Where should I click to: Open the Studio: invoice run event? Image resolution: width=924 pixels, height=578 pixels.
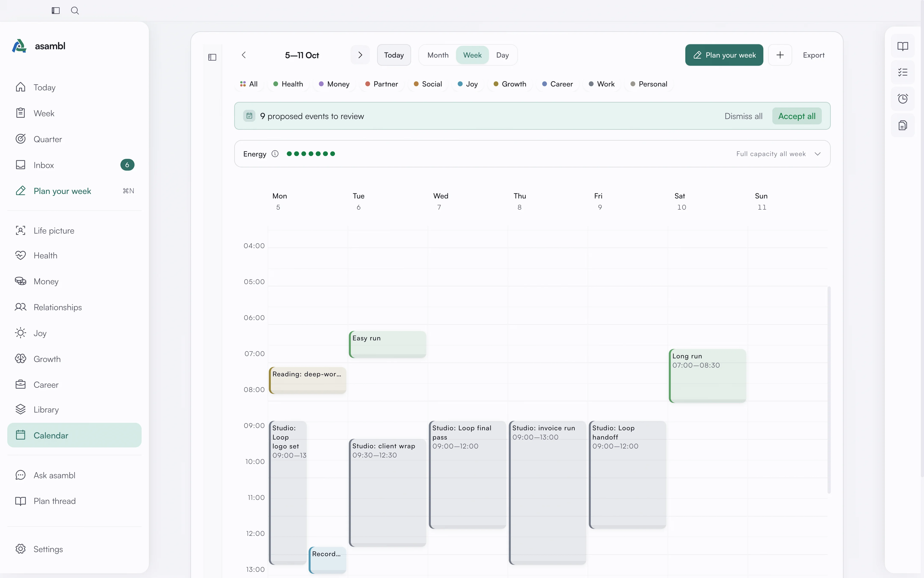click(x=548, y=492)
